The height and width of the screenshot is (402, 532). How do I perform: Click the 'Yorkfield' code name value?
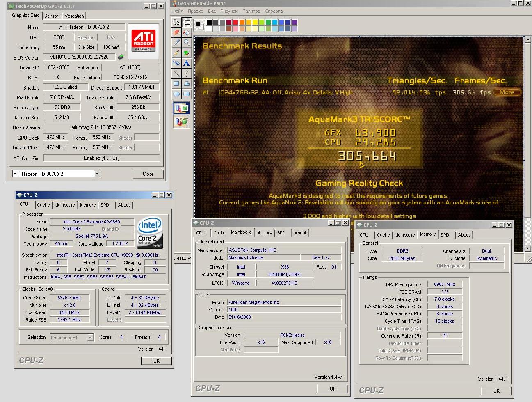71,229
